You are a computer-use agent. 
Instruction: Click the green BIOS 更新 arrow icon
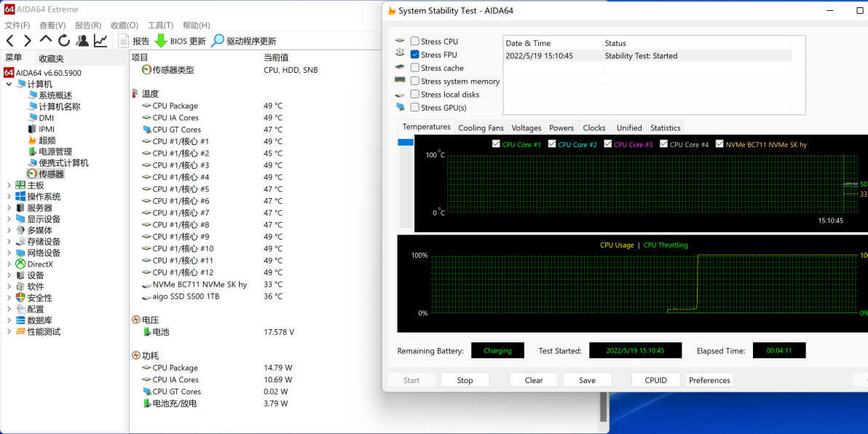pos(160,41)
